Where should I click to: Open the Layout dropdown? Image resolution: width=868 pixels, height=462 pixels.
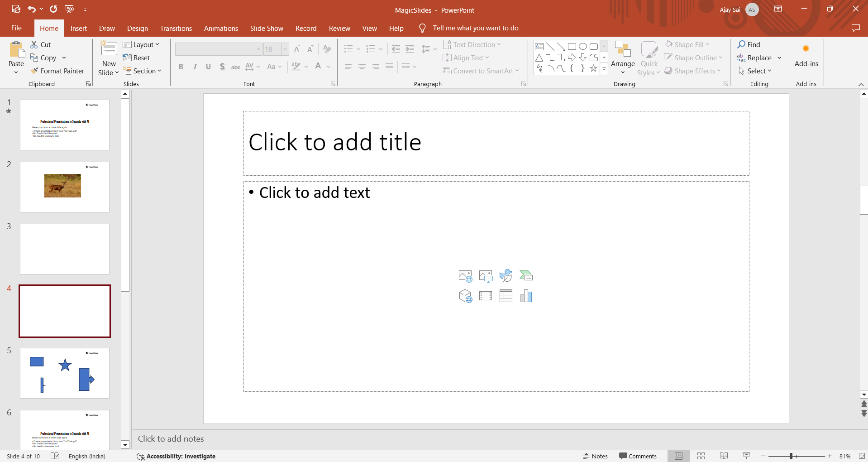coord(141,44)
